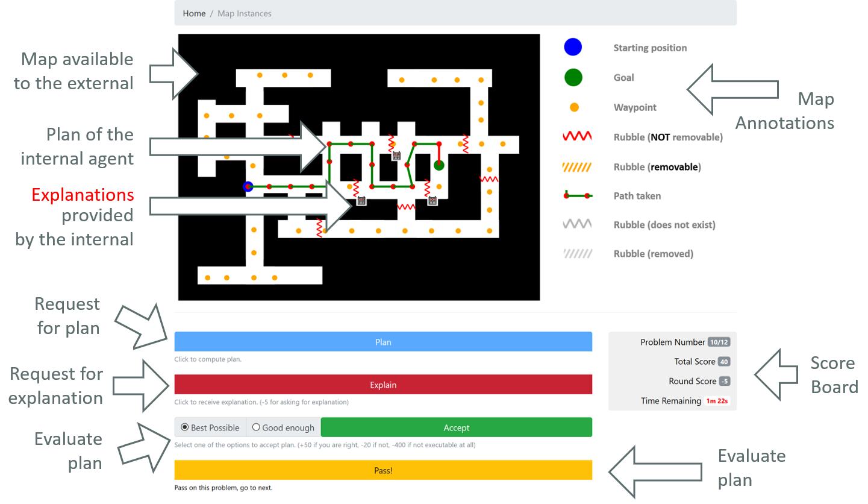868x504 pixels.
Task: Click the gray Rubble (does not exist) icon
Action: tap(577, 224)
